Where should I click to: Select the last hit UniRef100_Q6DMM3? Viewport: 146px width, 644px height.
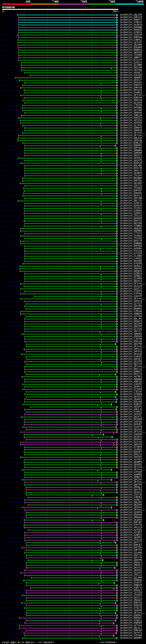pos(131,638)
